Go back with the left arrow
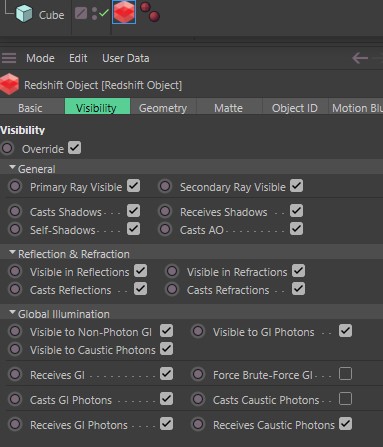This screenshot has height=447, width=383. point(360,58)
